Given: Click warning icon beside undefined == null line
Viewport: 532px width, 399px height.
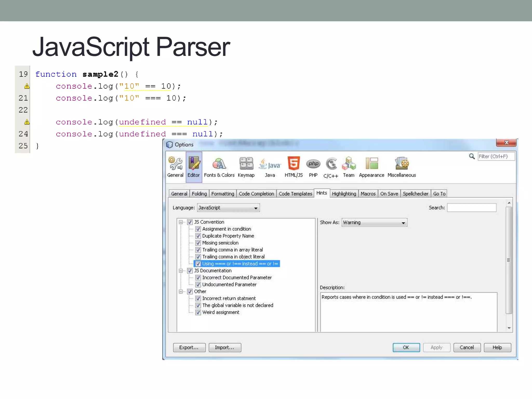Looking at the screenshot, I should pyautogui.click(x=27, y=122).
